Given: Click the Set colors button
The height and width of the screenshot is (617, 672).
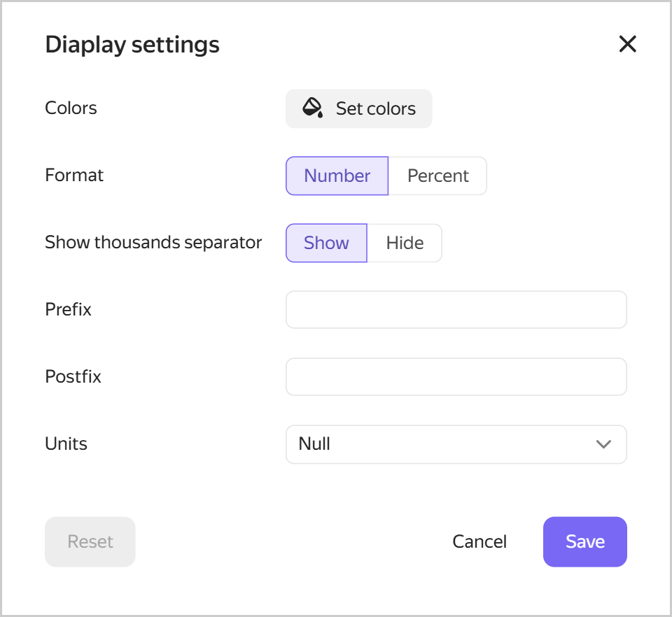Looking at the screenshot, I should (x=358, y=108).
